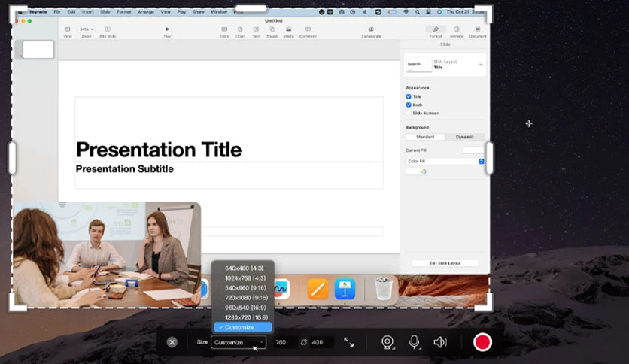Viewport: 629px width, 364px height.
Task: Open Pages from the Dock
Action: 318,289
